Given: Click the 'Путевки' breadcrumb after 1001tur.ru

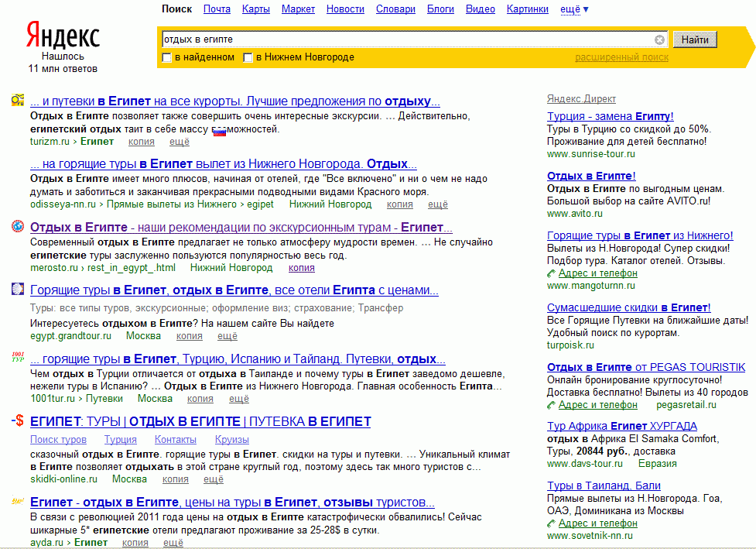Looking at the screenshot, I should [x=104, y=399].
